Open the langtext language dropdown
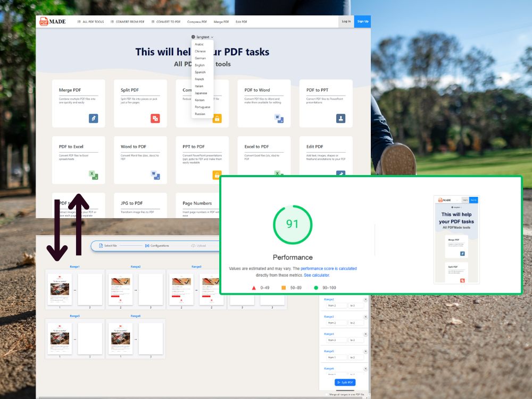This screenshot has width=532, height=399. [x=202, y=37]
